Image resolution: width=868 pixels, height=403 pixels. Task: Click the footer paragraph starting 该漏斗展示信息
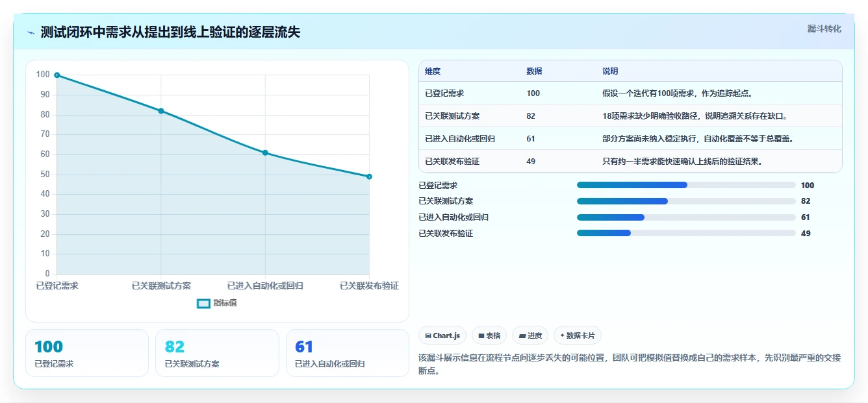630,364
